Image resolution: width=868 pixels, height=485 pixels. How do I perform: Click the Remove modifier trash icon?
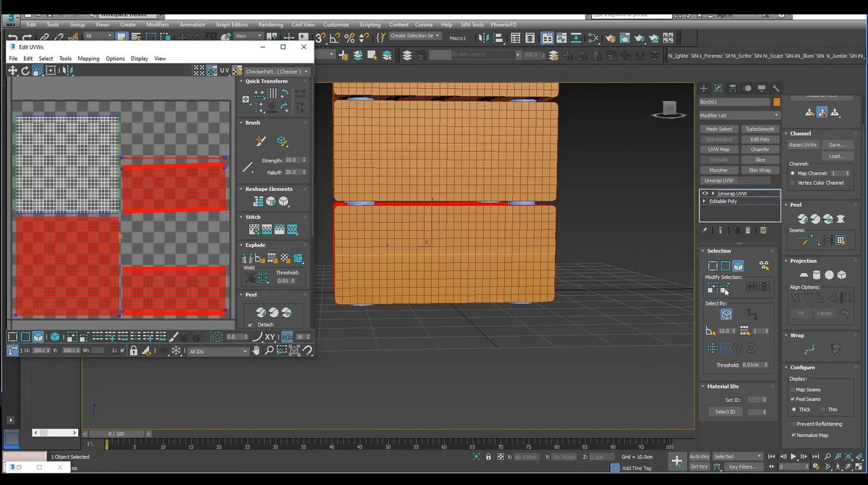click(748, 230)
